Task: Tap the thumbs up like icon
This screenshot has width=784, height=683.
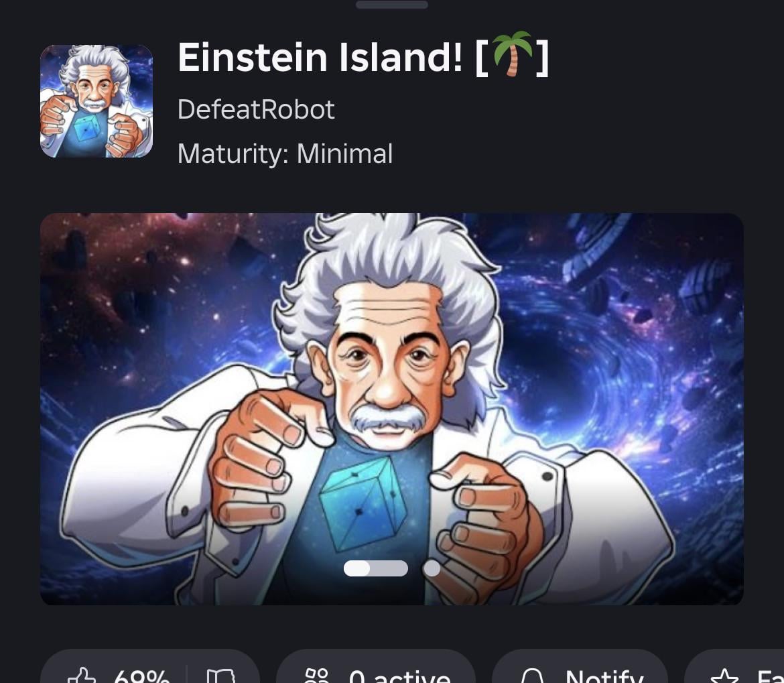Action: pos(82,676)
